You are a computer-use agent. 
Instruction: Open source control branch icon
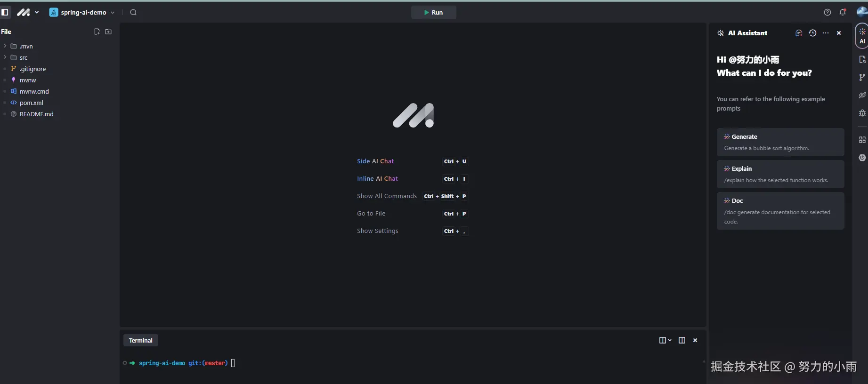(862, 77)
